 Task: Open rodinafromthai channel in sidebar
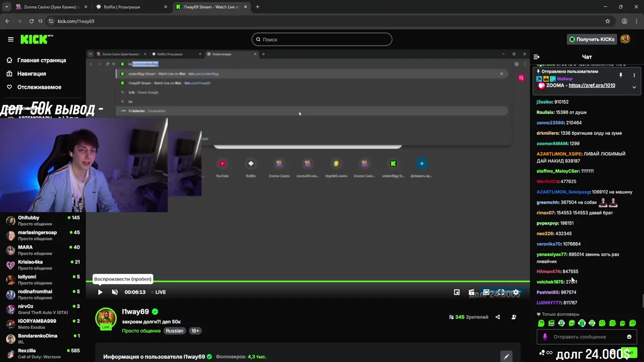click(x=43, y=294)
